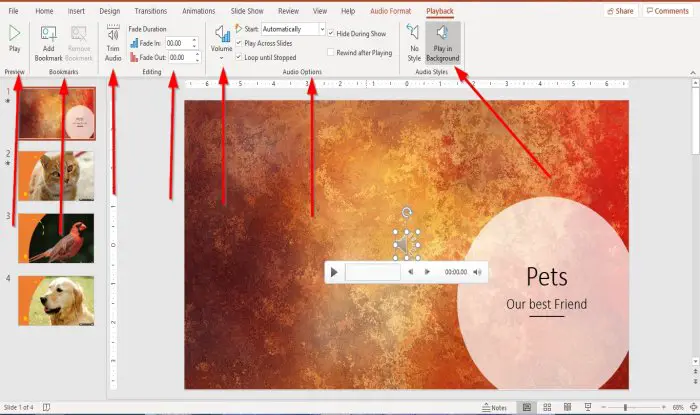Go to next slide with double-arrow button
This screenshot has width=700, height=415.
tap(695, 381)
